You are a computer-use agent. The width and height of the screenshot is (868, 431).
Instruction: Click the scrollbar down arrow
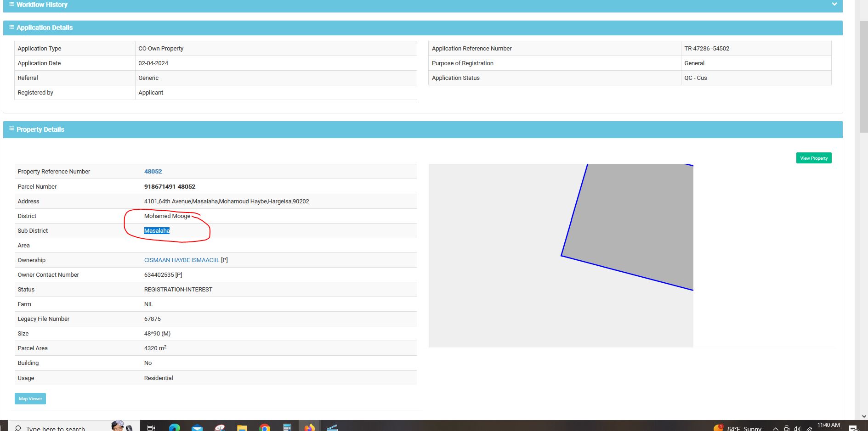863,416
